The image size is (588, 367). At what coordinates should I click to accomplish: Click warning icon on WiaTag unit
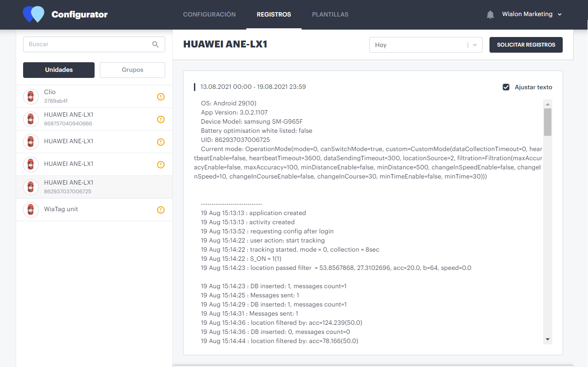tap(161, 210)
